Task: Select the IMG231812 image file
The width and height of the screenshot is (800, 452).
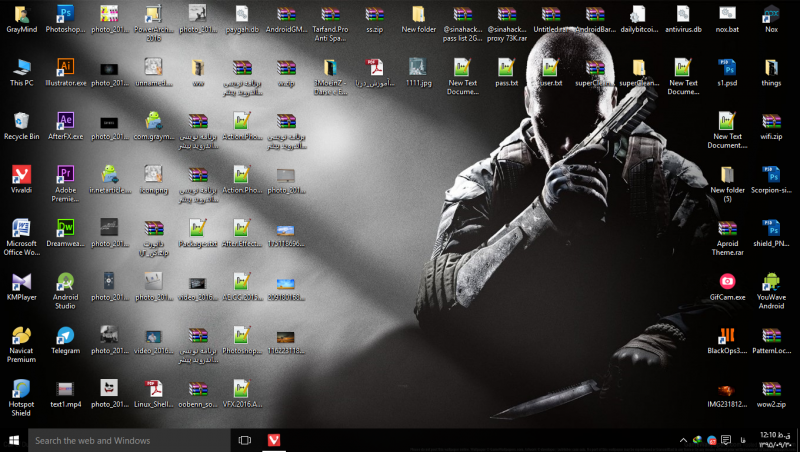Action: [727, 394]
